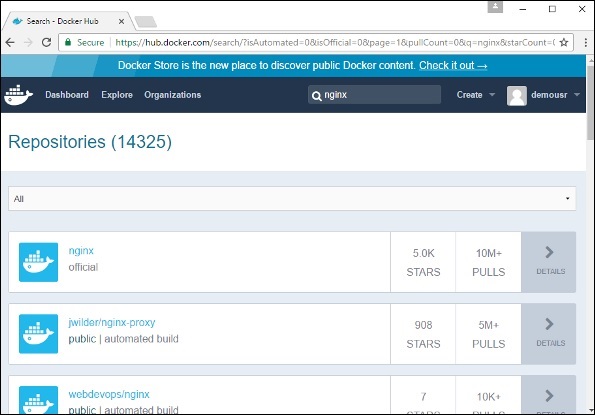This screenshot has width=595, height=415.
Task: Click demousr avatar image
Action: coord(516,96)
